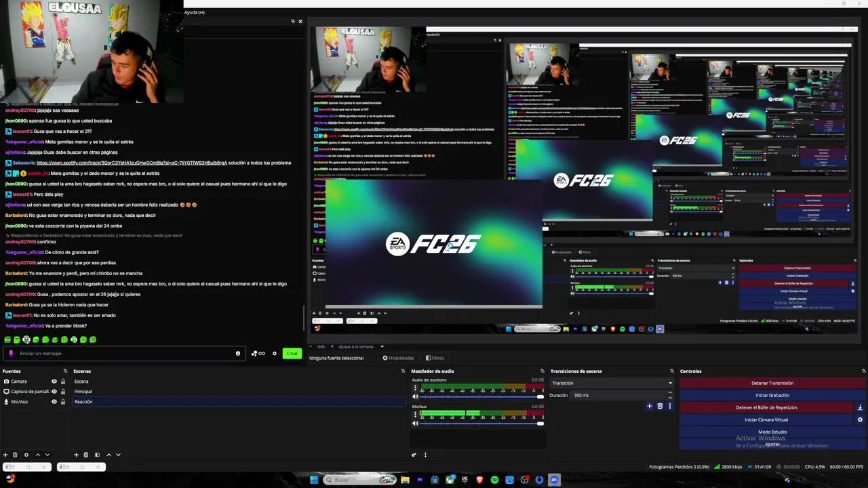Open advanced audio properties gears icon
Screen dimensions: 868x488
pos(414,455)
